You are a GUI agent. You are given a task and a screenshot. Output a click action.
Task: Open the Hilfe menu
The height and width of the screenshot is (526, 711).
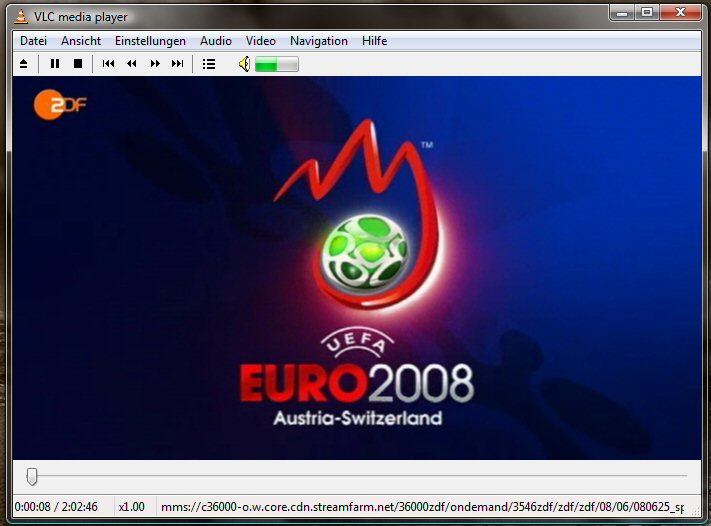click(x=375, y=41)
